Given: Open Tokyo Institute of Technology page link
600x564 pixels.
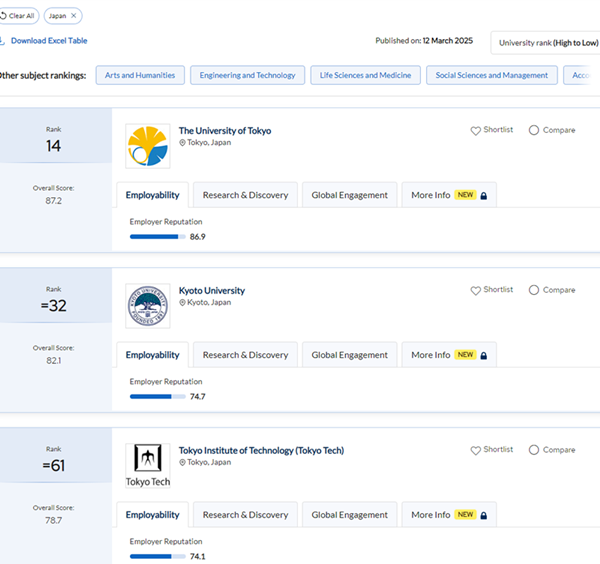Looking at the screenshot, I should (x=261, y=451).
